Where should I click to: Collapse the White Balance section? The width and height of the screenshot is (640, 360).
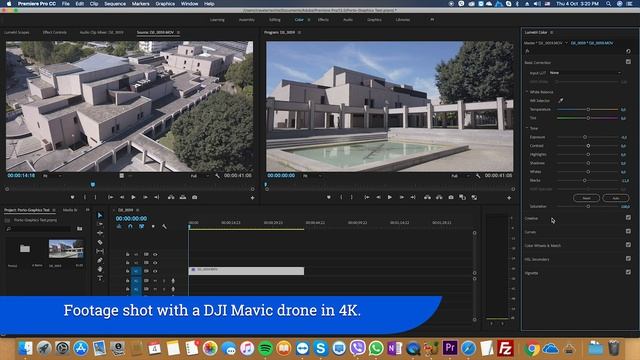pyautogui.click(x=527, y=92)
